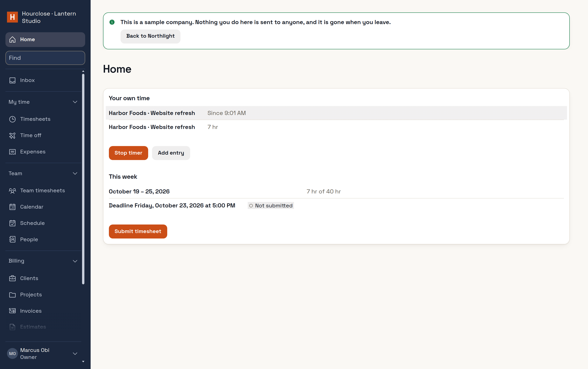Collapse the Billing section chevron
Image resolution: width=588 pixels, height=369 pixels.
click(x=75, y=261)
